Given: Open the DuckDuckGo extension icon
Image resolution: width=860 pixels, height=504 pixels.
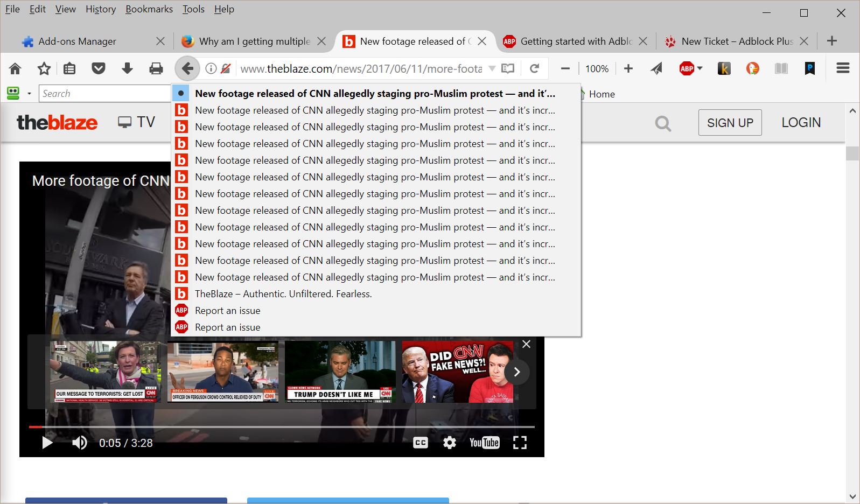Looking at the screenshot, I should [x=753, y=68].
